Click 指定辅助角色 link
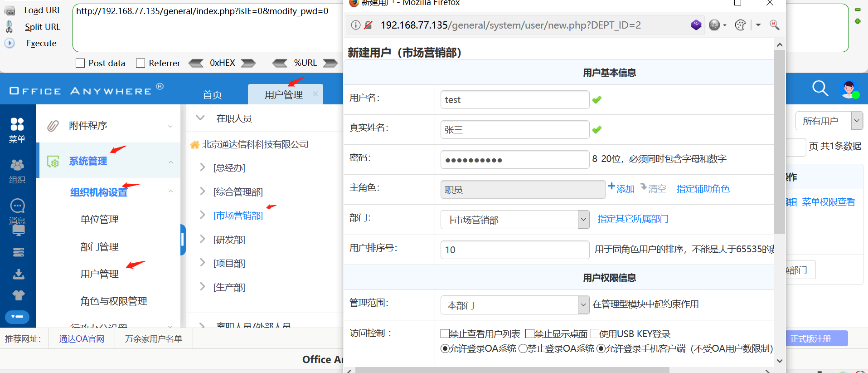Screen dimensions: 868x373 pyautogui.click(x=703, y=189)
